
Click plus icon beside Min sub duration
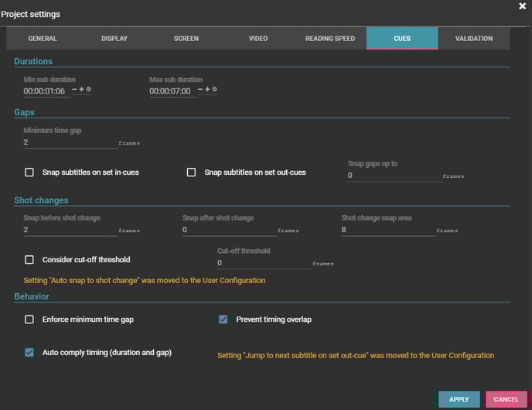pyautogui.click(x=81, y=90)
